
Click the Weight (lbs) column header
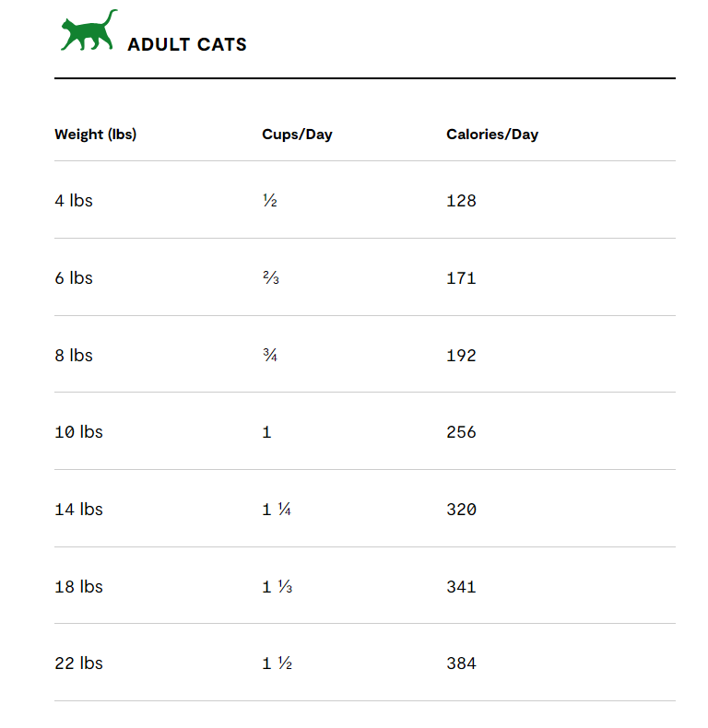click(x=95, y=135)
